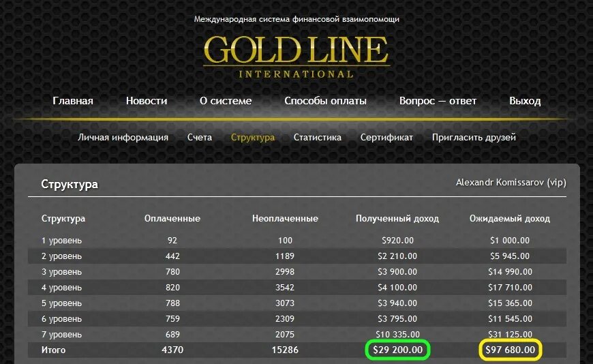The image size is (593, 364).
Task: Click Пригласить друзей link
Action: [474, 137]
